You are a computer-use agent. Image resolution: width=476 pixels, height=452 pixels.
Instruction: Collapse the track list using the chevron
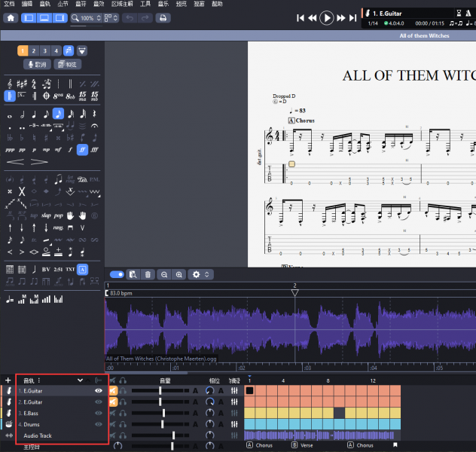pyautogui.click(x=81, y=380)
